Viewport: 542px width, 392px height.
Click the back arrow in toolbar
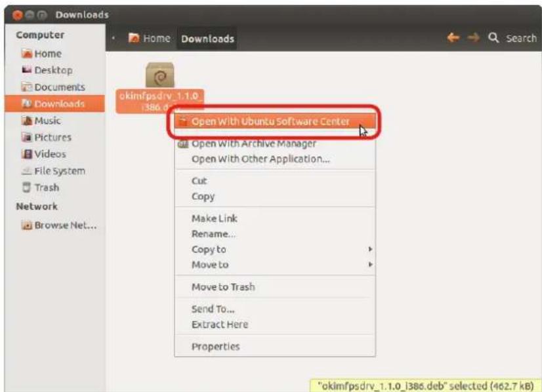coord(453,37)
